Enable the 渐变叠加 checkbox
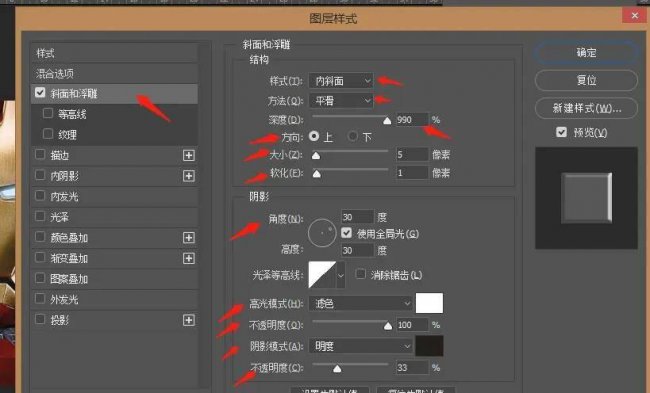The image size is (650, 393). (x=40, y=257)
